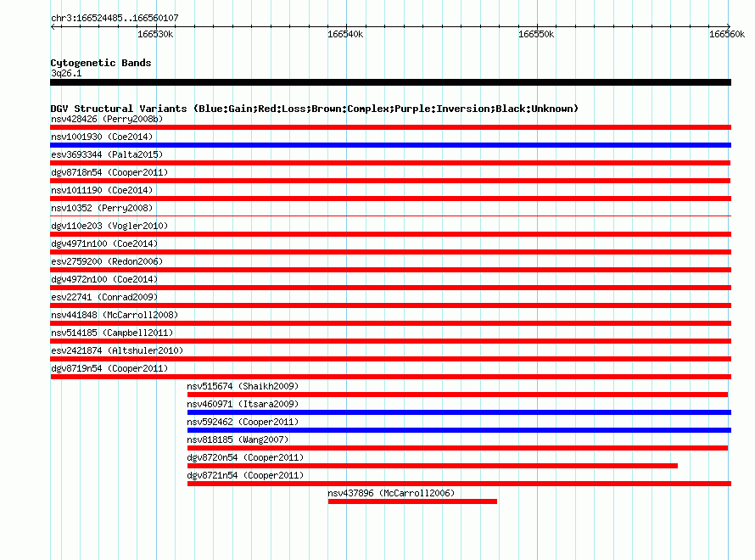This screenshot has width=755, height=560.
Task: Click the dgv4972n100 (Coe2014) label
Action: coord(104,279)
